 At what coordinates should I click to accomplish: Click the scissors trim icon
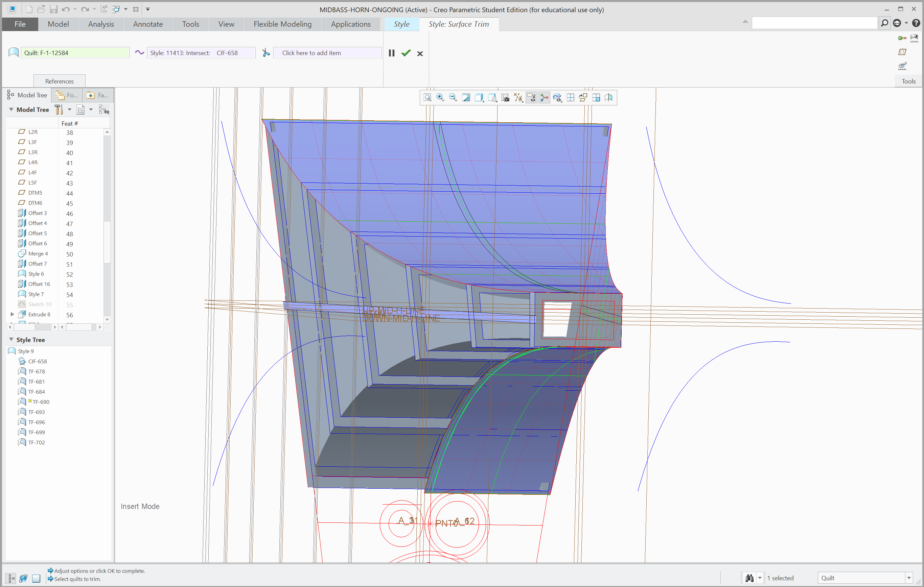pos(265,53)
